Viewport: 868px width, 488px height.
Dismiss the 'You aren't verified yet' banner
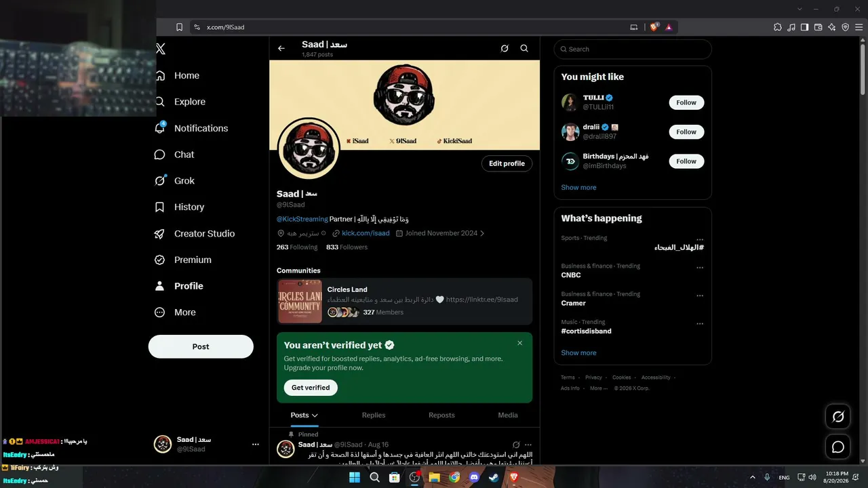pos(520,343)
